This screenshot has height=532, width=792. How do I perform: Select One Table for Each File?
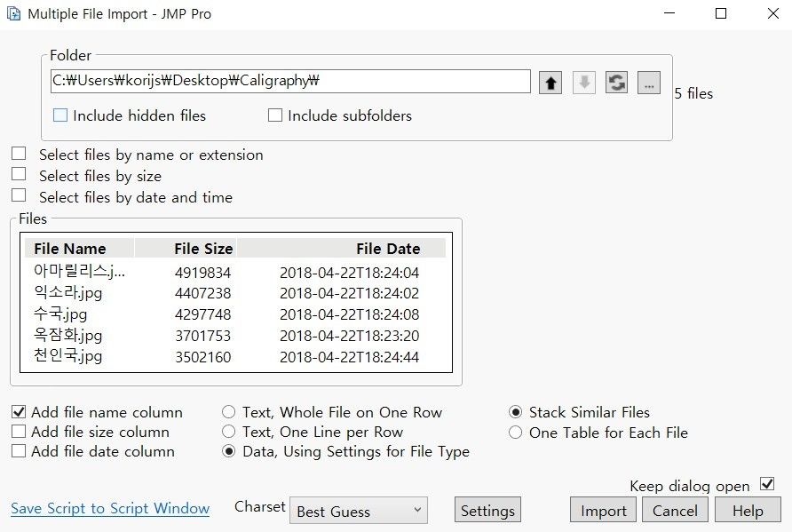pyautogui.click(x=516, y=433)
